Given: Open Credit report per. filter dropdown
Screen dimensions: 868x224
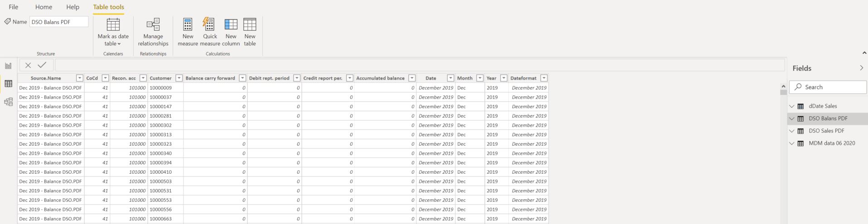Looking at the screenshot, I should pos(350,78).
